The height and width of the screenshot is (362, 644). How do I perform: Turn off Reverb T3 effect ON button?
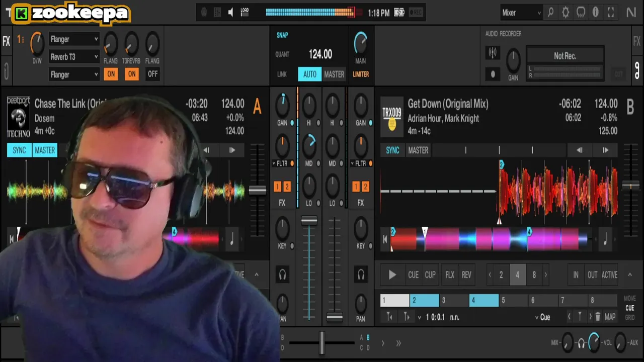[132, 74]
